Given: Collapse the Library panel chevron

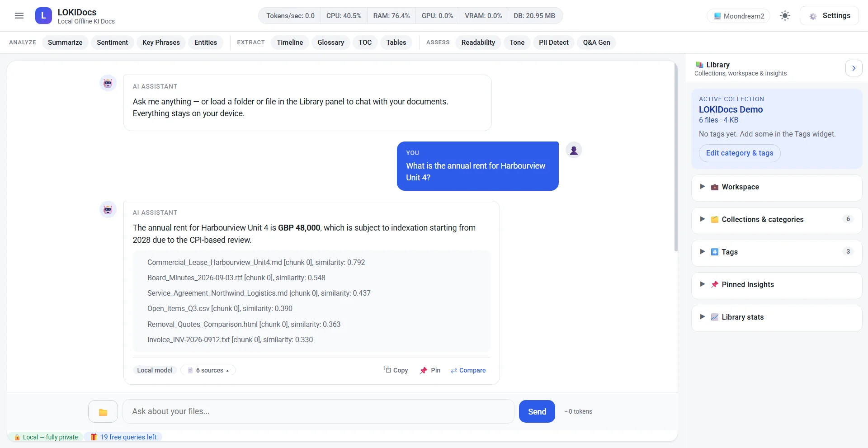Looking at the screenshot, I should tap(854, 68).
